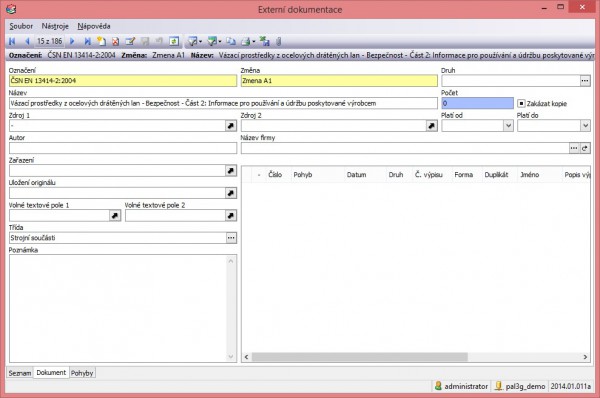Click the Označení input field
Viewport: 600px width, 398px height.
click(x=123, y=81)
